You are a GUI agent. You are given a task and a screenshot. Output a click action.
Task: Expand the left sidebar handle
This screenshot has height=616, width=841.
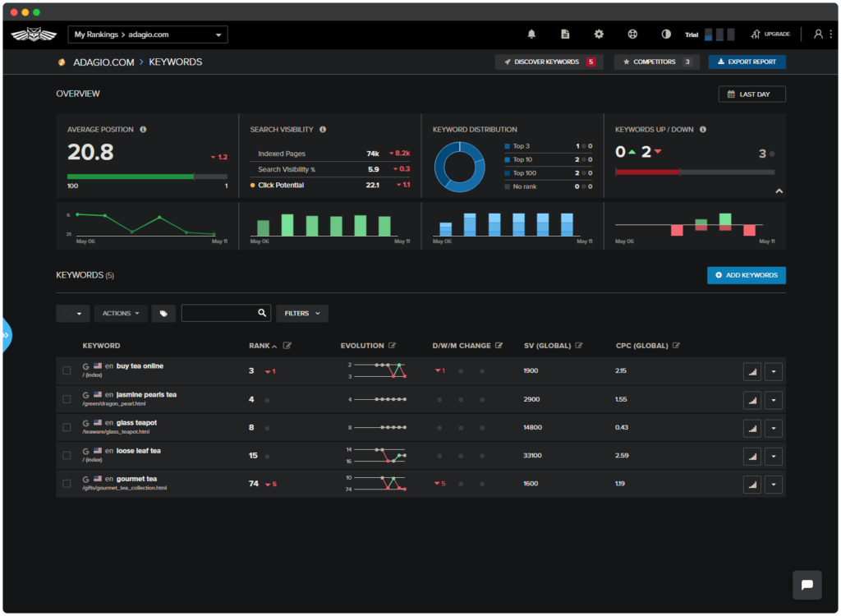(x=7, y=335)
